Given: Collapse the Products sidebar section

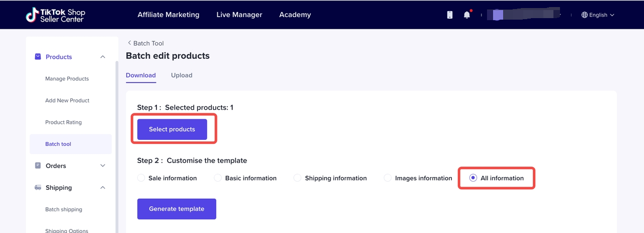Looking at the screenshot, I should [103, 57].
